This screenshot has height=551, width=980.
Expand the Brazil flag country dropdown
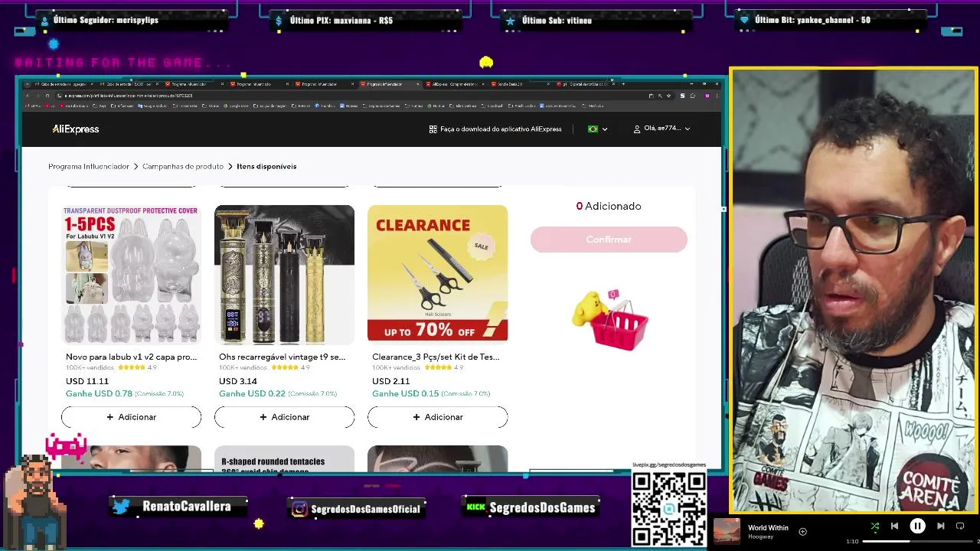point(597,129)
